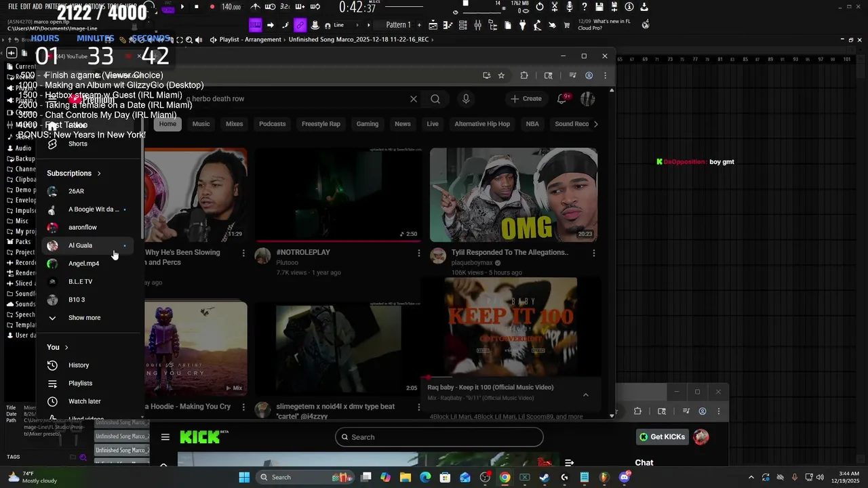Open the channel rack icon
The height and width of the screenshot is (488, 868).
[463, 25]
